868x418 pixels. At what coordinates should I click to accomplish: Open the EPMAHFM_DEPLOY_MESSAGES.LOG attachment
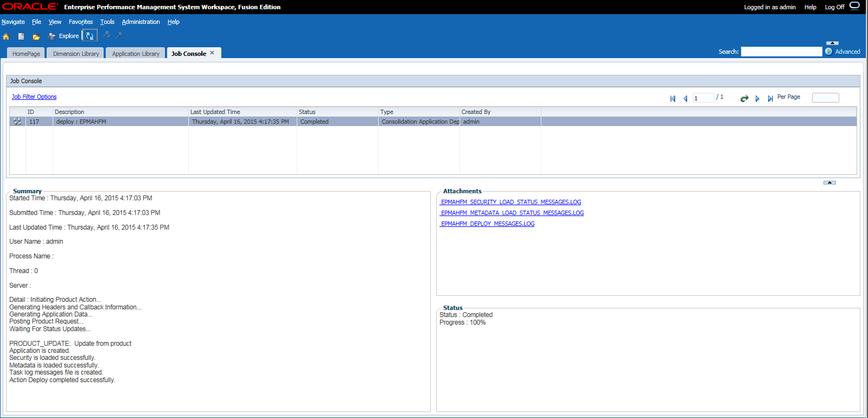487,224
